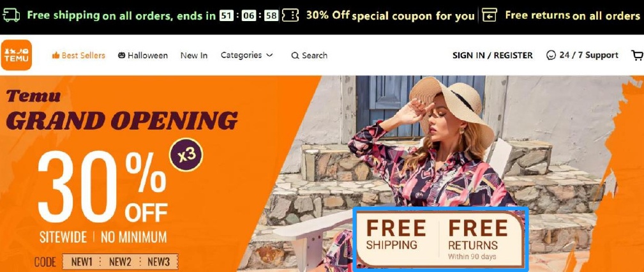Viewport: 644px width, 272px height.
Task: Click the Free Shipping Free Returns badge
Action: (440, 239)
